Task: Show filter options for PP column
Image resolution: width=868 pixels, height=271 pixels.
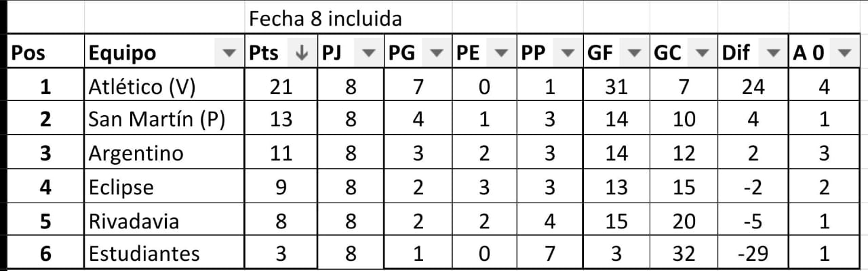Action: (x=570, y=54)
